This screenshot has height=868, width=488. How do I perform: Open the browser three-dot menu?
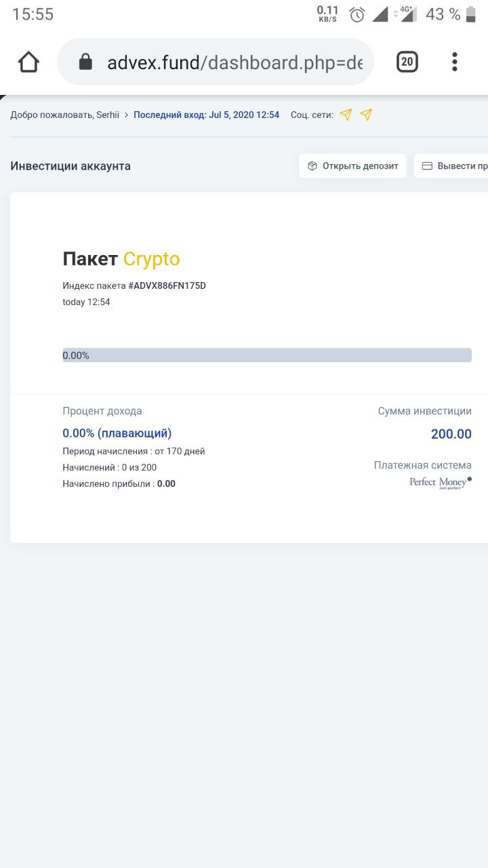tap(455, 62)
